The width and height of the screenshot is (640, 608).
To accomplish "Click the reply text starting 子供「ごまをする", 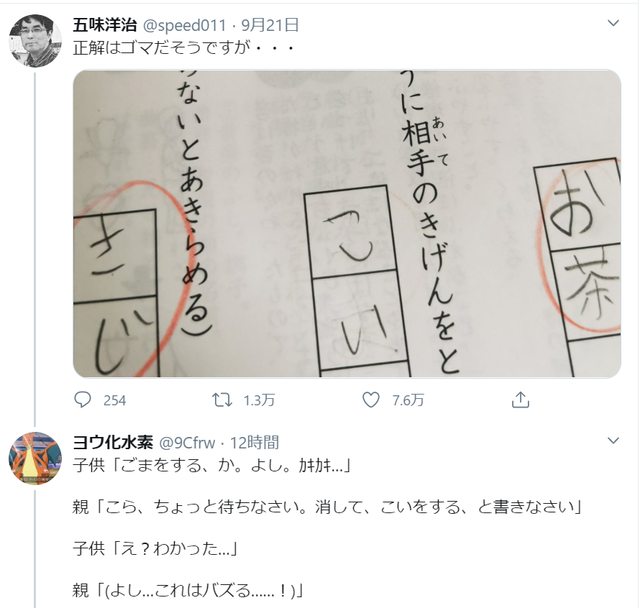I will click(x=212, y=465).
